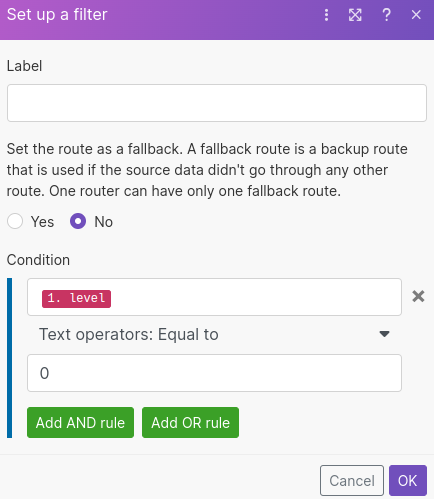434x499 pixels.
Task: Click the 'Yes' label text
Action: pyautogui.click(x=42, y=222)
